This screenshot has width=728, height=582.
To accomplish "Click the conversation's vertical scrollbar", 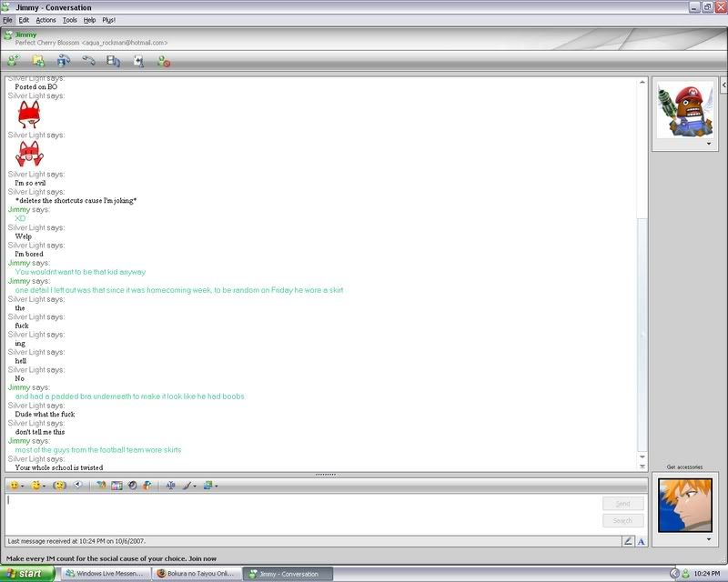I will 642,273.
